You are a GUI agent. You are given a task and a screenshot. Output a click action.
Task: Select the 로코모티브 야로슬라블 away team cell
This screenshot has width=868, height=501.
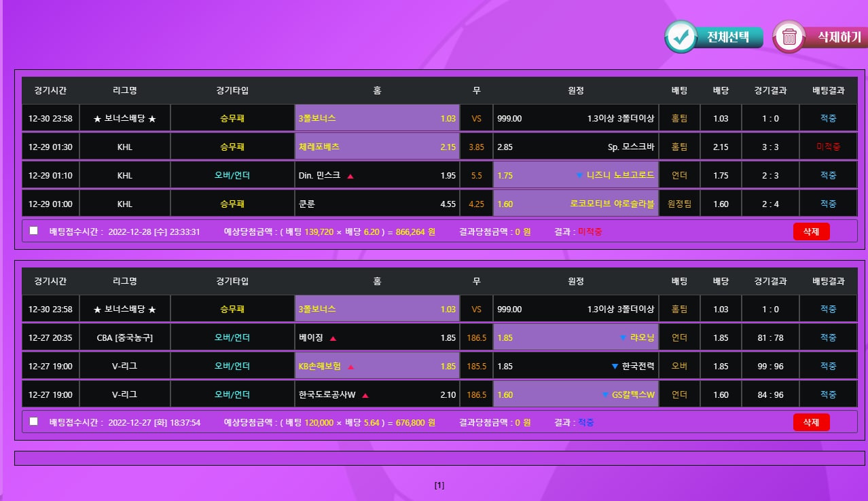pos(576,204)
